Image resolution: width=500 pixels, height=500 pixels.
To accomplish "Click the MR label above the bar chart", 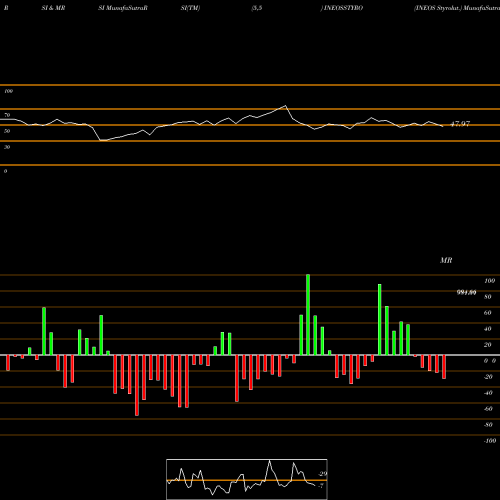I will point(446,260).
